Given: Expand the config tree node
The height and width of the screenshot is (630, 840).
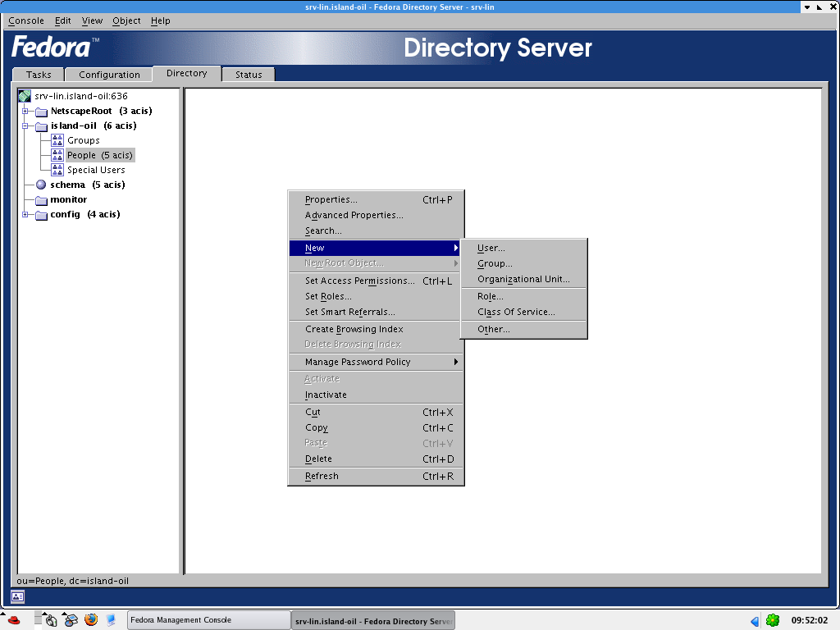Looking at the screenshot, I should 25,215.
